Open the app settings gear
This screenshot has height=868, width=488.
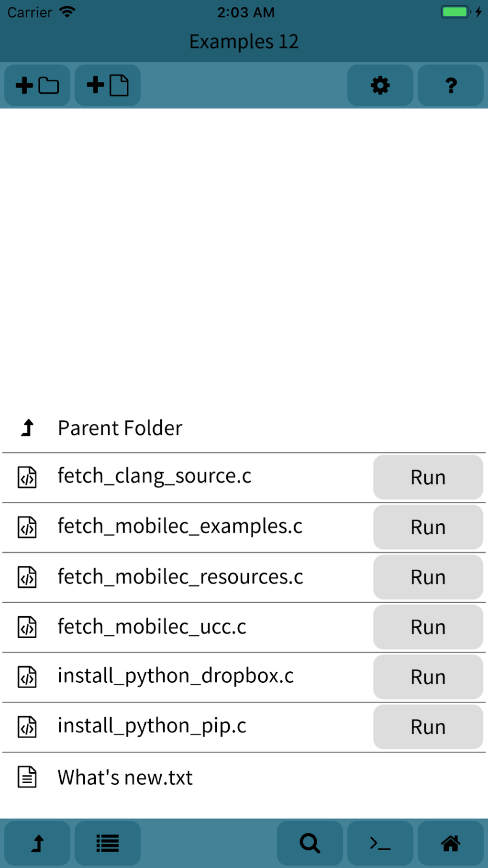pos(379,85)
